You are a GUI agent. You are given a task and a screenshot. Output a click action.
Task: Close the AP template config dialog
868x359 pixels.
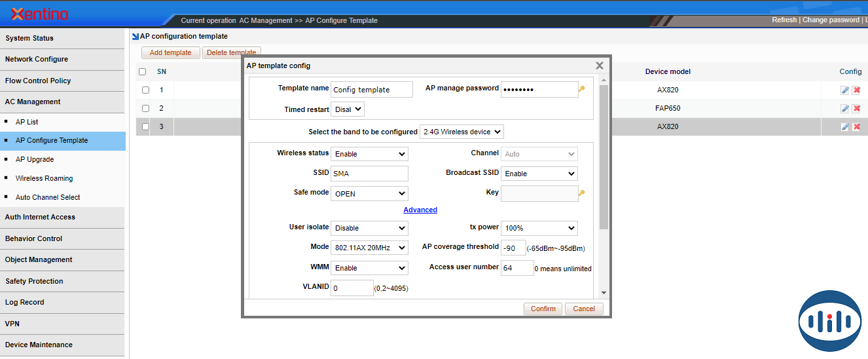599,66
